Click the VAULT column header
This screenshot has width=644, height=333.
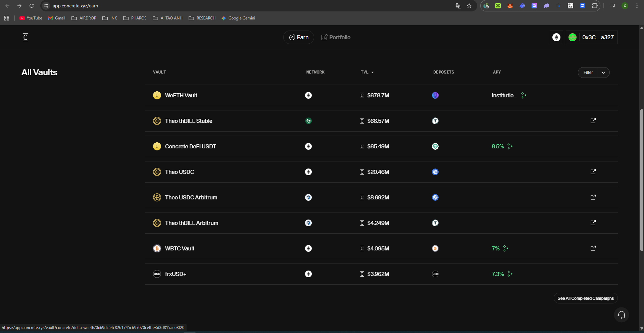coord(159,72)
